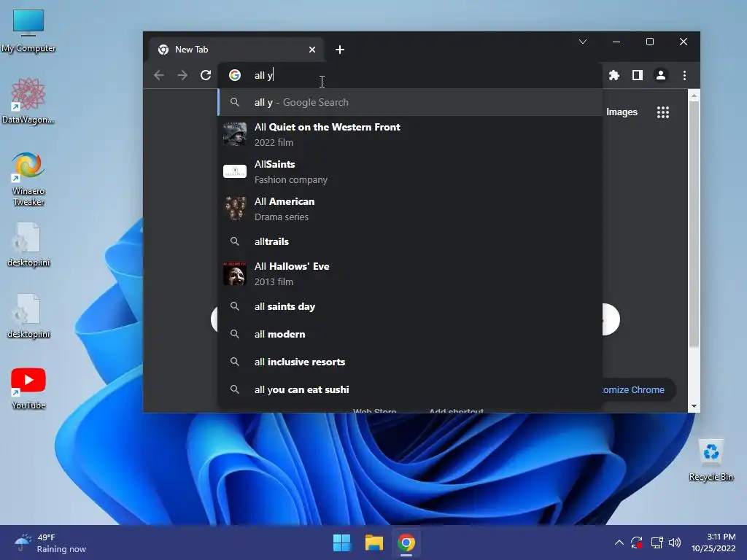The width and height of the screenshot is (747, 560).
Task: Select the New Tab tab
Action: pos(236,50)
